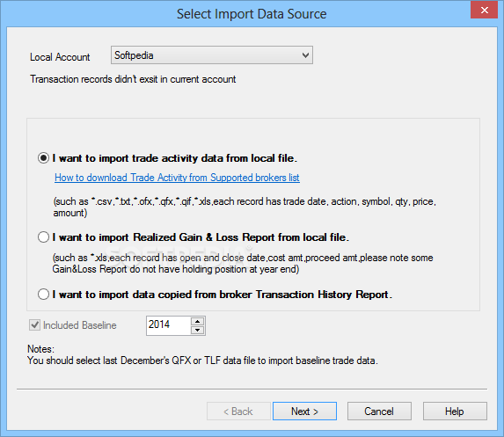The width and height of the screenshot is (504, 437).
Task: Select Realized Gain & Loss Report radio button
Action: [x=43, y=237]
